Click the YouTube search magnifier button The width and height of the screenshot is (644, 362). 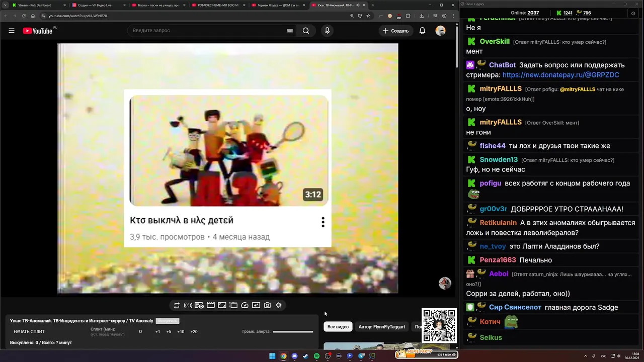[306, 31]
